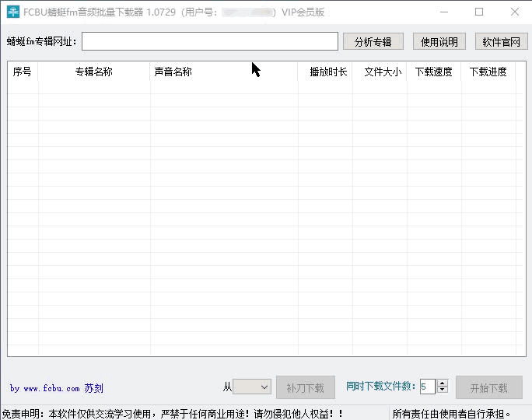Click the 开始下载 button
The width and height of the screenshot is (532, 420).
(489, 387)
